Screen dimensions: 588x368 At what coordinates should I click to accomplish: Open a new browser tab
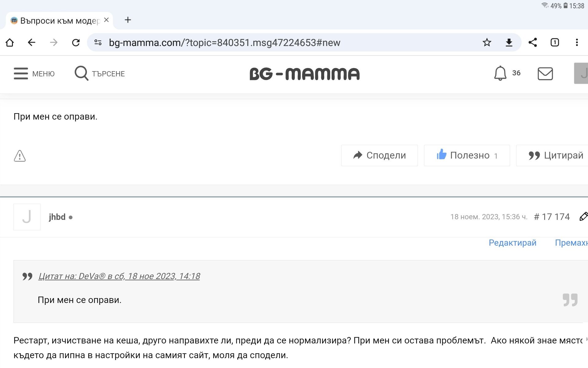point(128,20)
